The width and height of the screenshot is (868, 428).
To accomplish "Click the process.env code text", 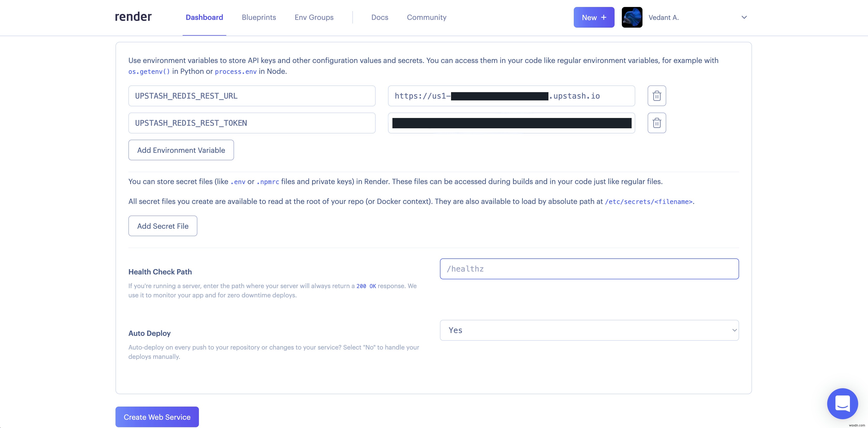I will (x=236, y=72).
